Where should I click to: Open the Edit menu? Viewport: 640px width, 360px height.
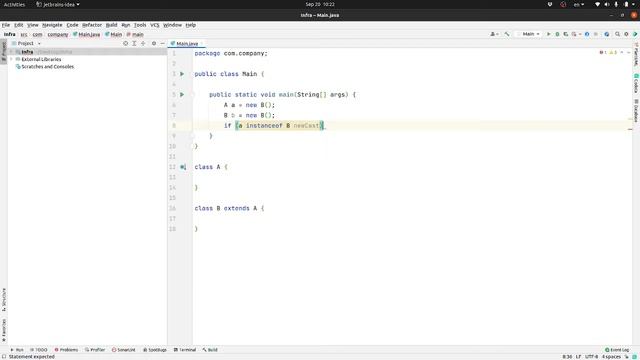pyautogui.click(x=19, y=25)
